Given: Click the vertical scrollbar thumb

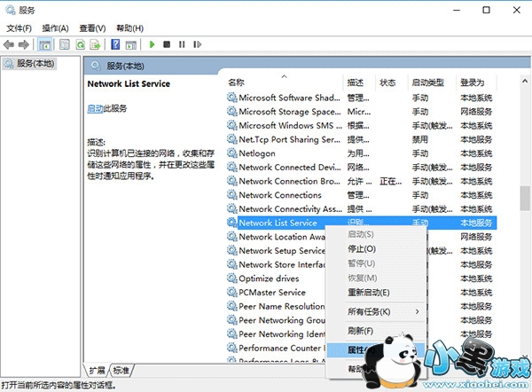Looking at the screenshot, I should tap(525, 198).
